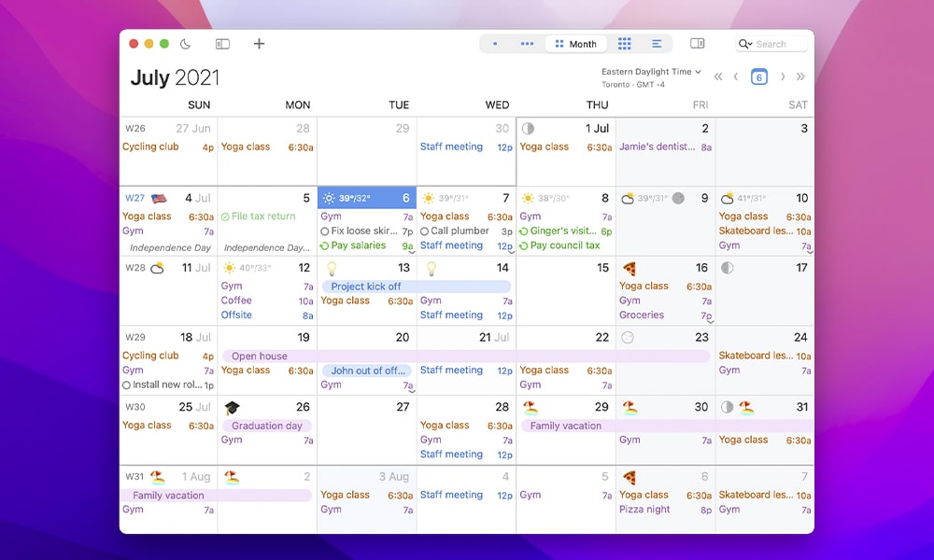Jump to today with the 6 button
Screen dimensions: 934x560
click(759, 77)
